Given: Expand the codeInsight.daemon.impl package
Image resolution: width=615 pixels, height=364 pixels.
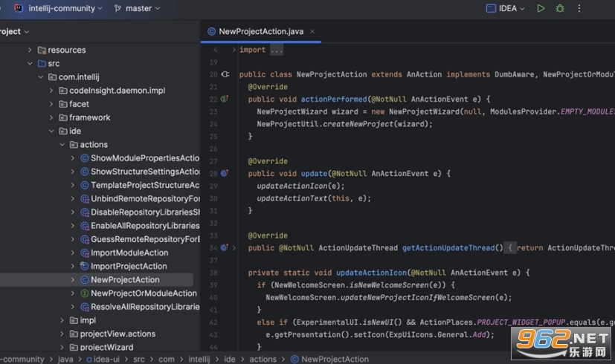Looking at the screenshot, I should (51, 91).
